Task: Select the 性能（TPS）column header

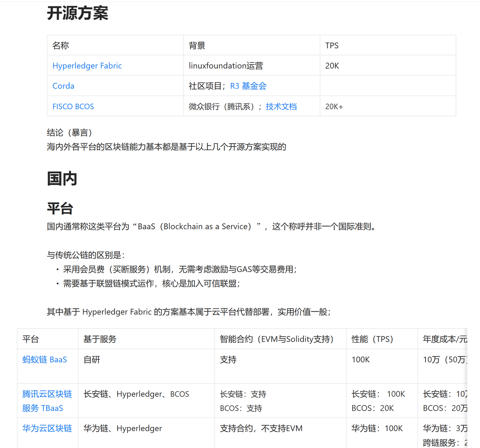Action: [372, 339]
